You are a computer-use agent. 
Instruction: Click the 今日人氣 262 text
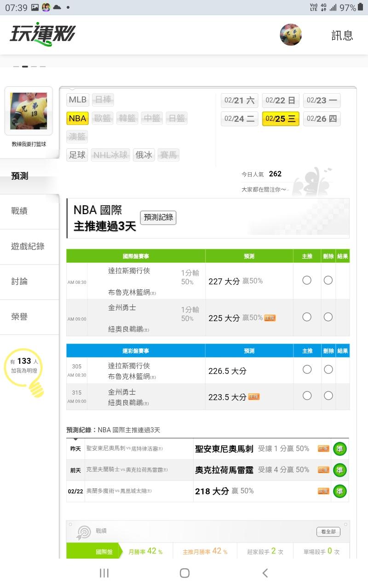261,174
